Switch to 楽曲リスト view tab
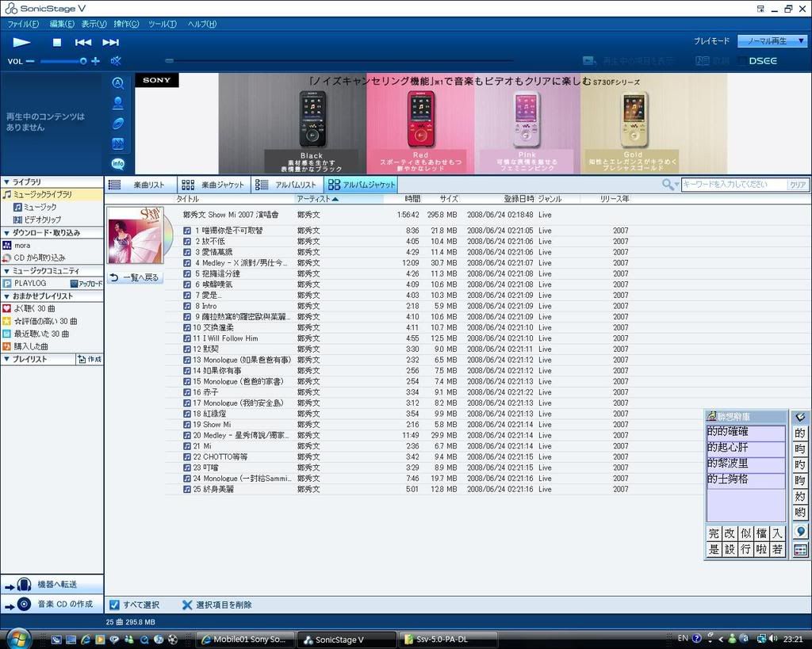This screenshot has width=812, height=649. pos(141,185)
